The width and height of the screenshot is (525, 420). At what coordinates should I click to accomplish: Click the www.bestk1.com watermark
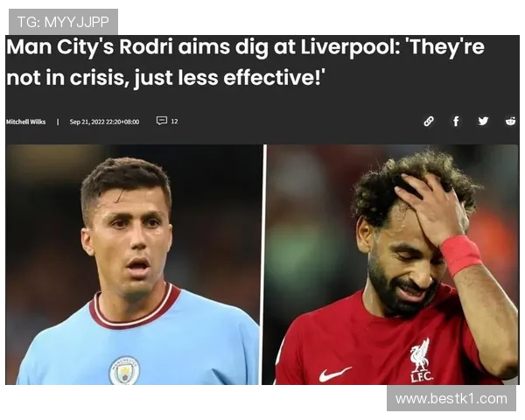coord(451,399)
